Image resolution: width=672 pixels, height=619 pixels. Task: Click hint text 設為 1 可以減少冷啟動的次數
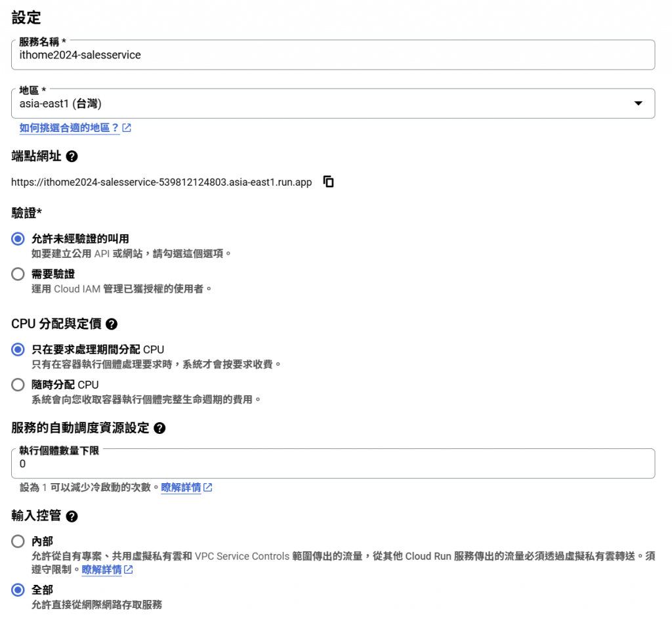[89, 488]
